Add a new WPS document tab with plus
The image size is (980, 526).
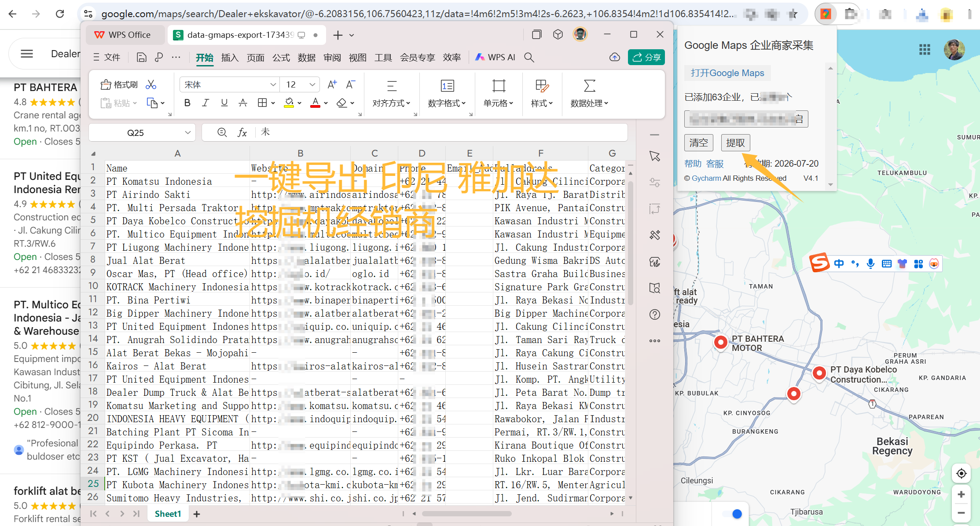338,35
